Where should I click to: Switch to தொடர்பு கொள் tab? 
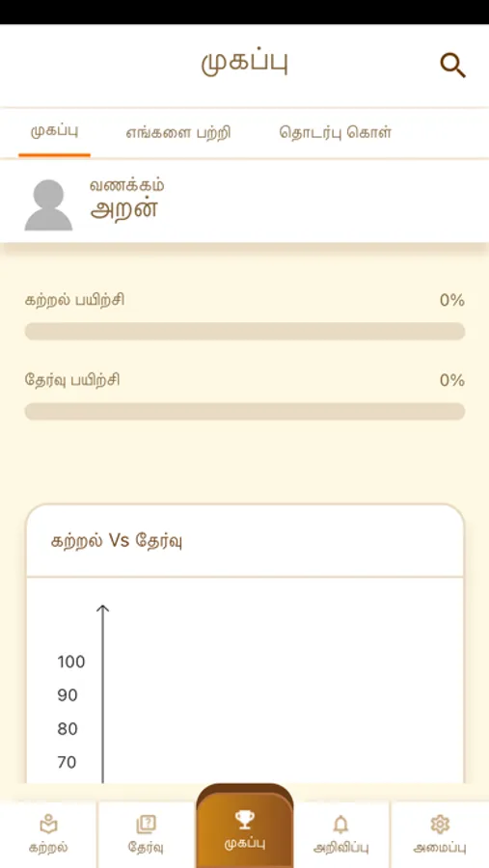coord(336,133)
